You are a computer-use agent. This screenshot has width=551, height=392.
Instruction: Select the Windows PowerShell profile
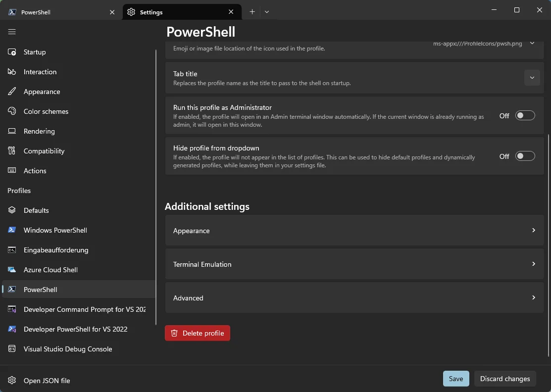(x=55, y=230)
